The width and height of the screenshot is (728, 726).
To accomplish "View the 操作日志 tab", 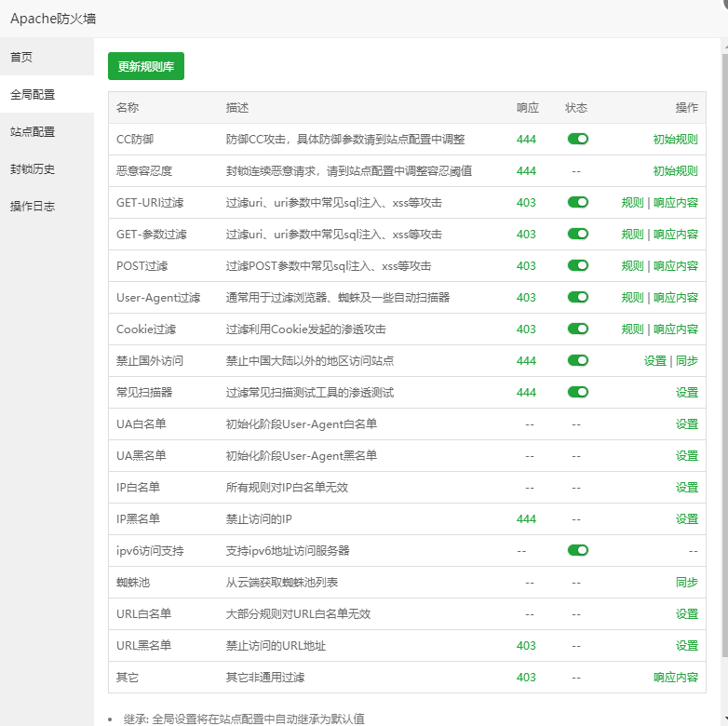I will (x=47, y=206).
